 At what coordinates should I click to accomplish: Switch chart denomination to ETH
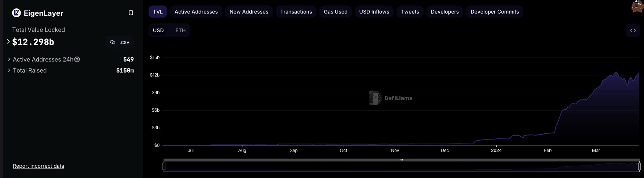180,30
